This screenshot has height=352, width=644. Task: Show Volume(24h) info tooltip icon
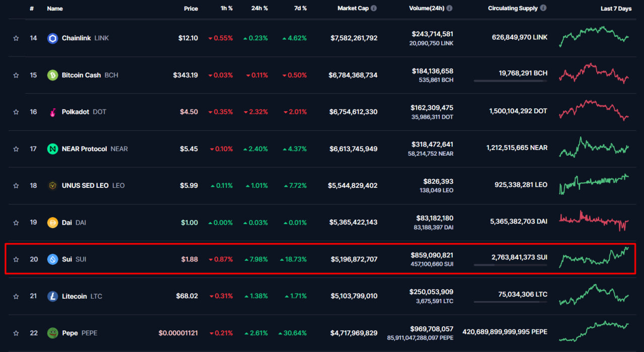pyautogui.click(x=449, y=9)
